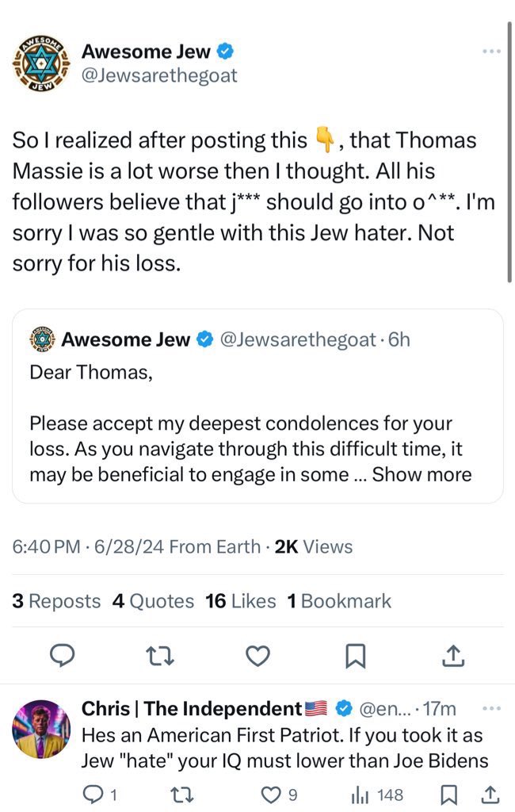Screen dimensions: 515x812
Task: Repost Chris's reply
Action: point(185,794)
